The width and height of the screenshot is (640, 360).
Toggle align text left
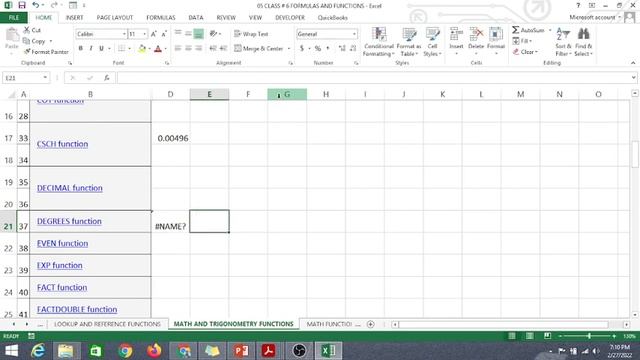coord(178,49)
